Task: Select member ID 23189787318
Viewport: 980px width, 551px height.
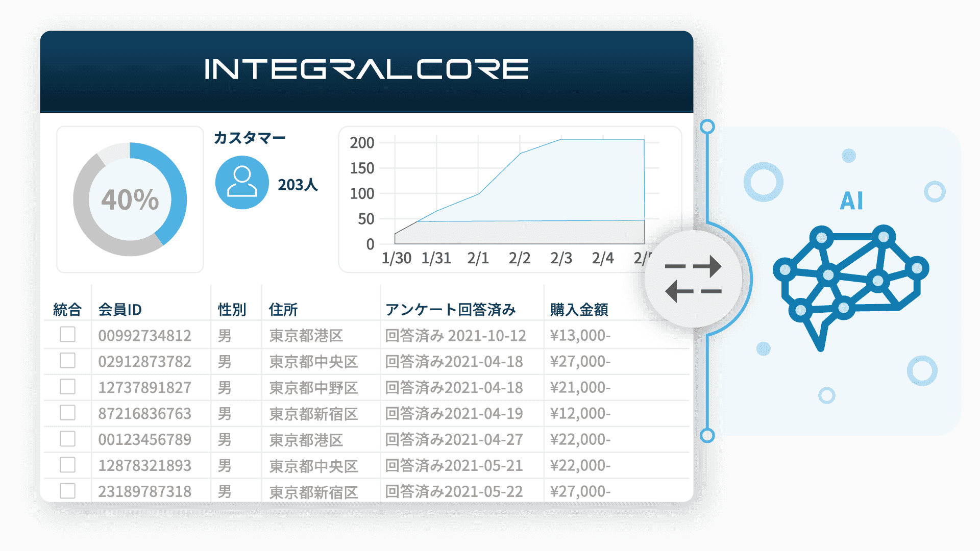Action: [x=145, y=491]
